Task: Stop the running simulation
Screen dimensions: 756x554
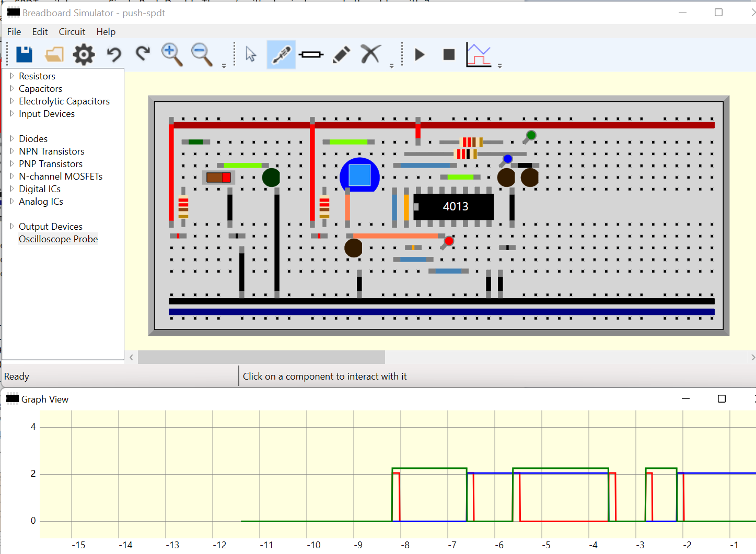Action: click(x=449, y=54)
